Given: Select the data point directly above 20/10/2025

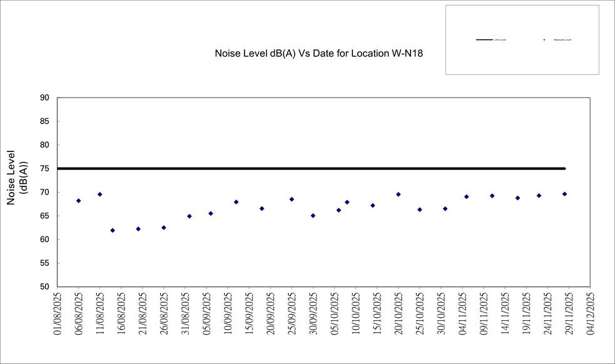Looking at the screenshot, I should [399, 195].
